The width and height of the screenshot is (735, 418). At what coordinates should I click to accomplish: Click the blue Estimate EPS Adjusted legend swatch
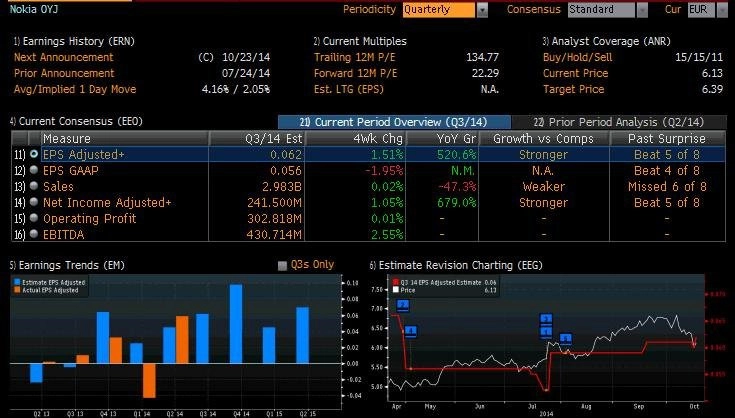coord(17,283)
